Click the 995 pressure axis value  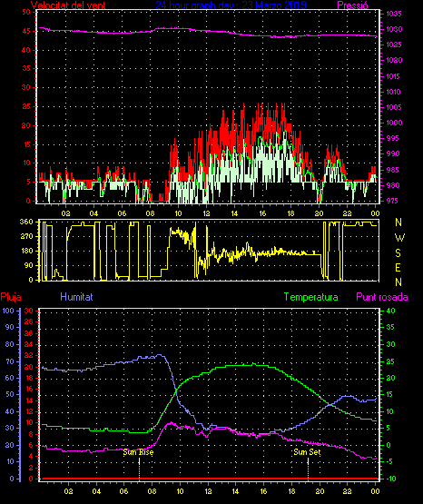393,138
